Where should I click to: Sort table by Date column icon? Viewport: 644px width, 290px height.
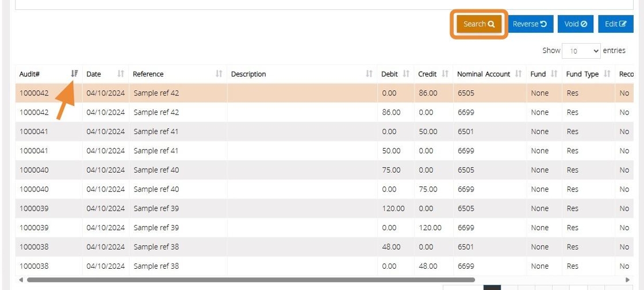tap(121, 74)
